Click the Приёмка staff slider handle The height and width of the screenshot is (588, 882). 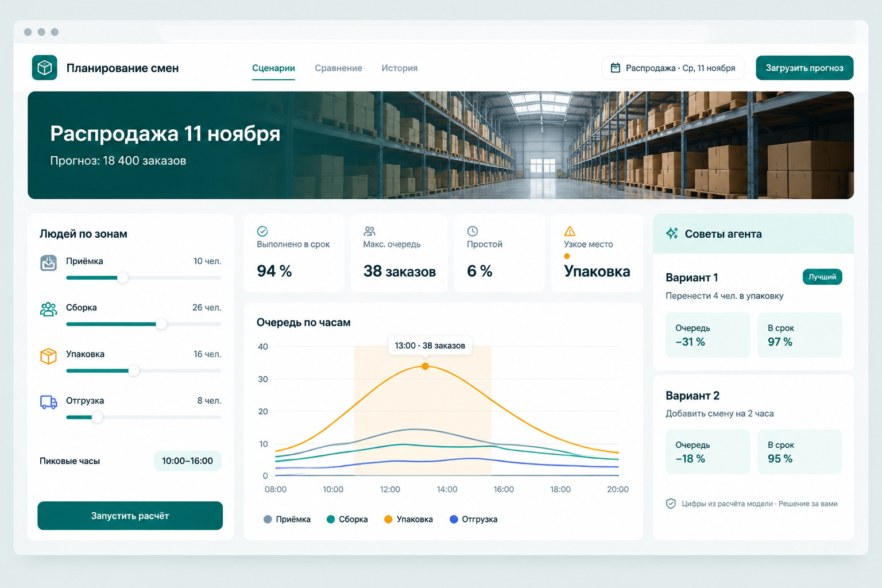[122, 277]
